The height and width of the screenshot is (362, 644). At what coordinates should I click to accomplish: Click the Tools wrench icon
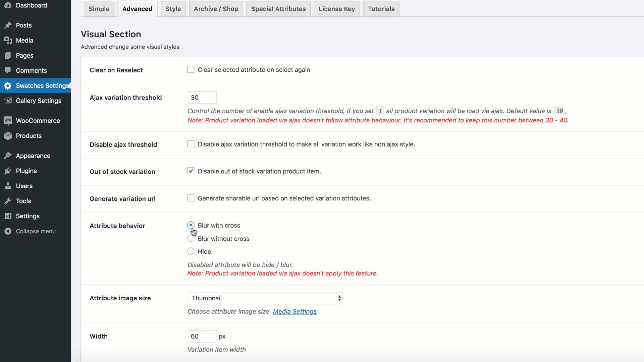(8, 201)
